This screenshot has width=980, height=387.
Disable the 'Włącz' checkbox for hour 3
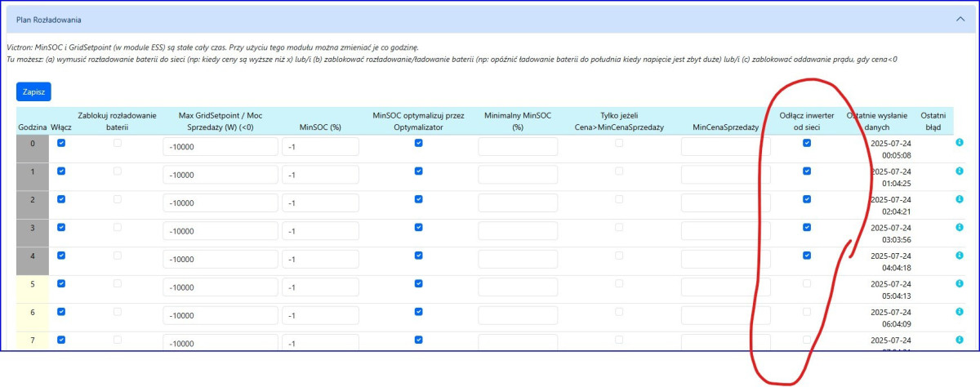click(60, 227)
